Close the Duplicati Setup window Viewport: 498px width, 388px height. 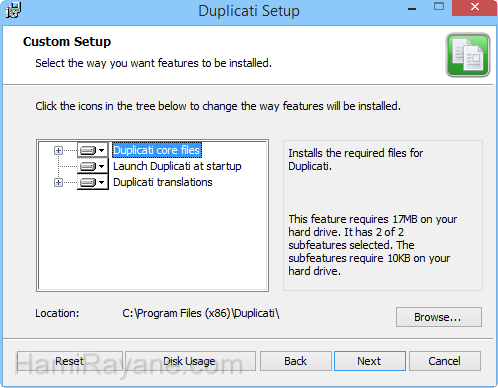pyautogui.click(x=475, y=7)
